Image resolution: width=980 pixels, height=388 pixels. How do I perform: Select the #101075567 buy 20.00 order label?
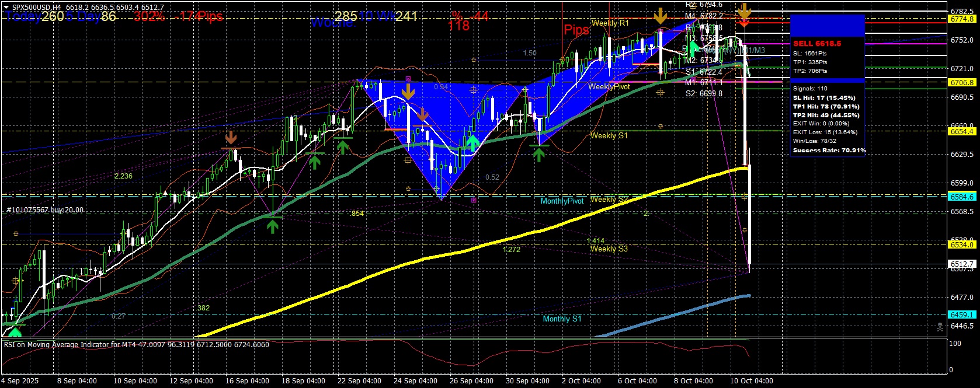point(45,210)
